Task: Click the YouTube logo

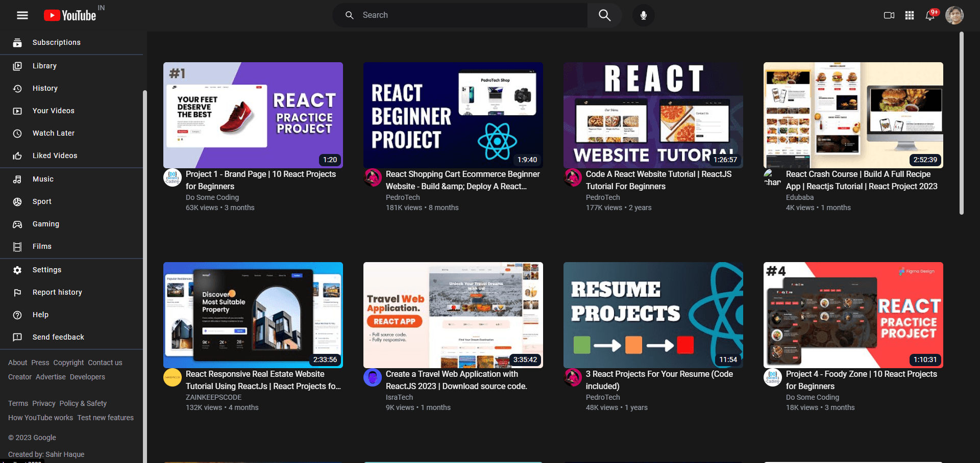Action: [70, 15]
